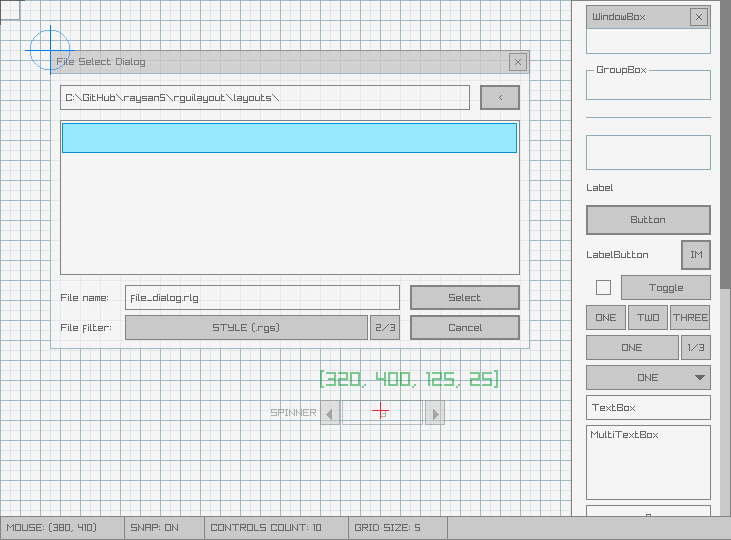This screenshot has width=731, height=540.
Task: Cancel the file dialog
Action: click(464, 328)
